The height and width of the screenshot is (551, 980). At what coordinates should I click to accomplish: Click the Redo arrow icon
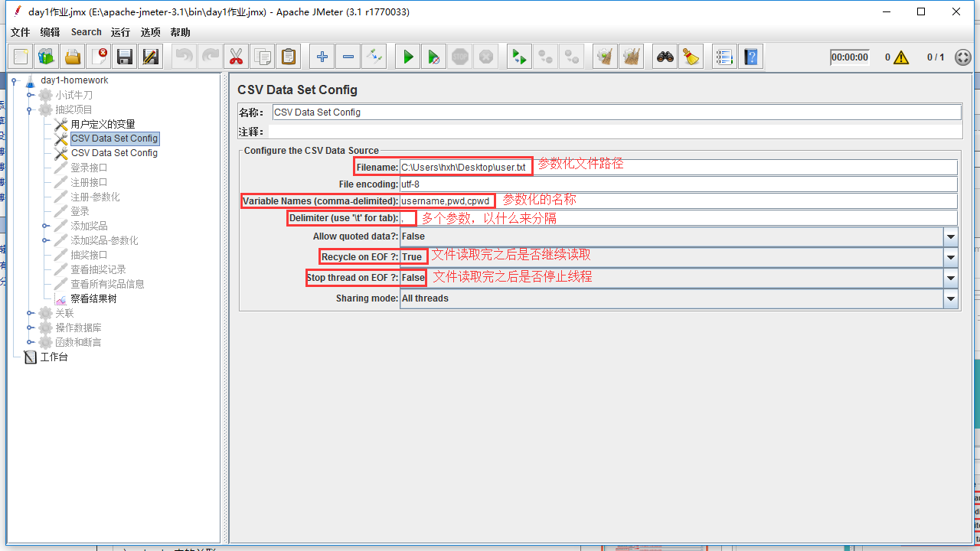point(210,57)
